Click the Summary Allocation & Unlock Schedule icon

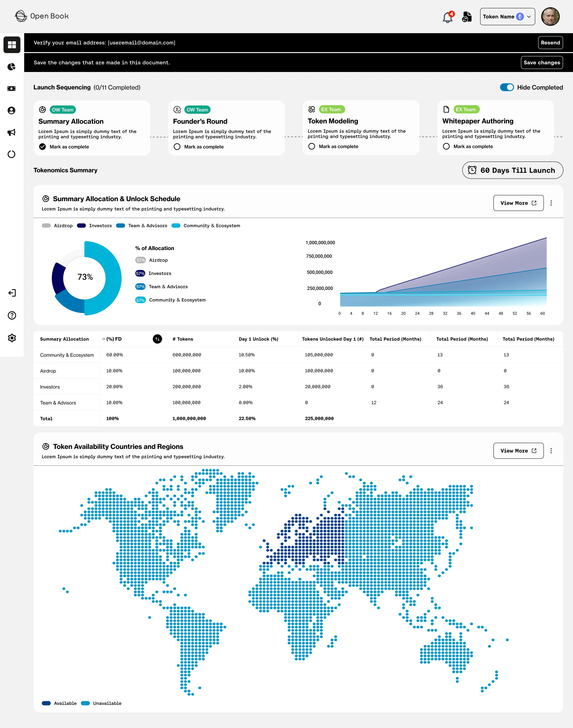(x=46, y=199)
